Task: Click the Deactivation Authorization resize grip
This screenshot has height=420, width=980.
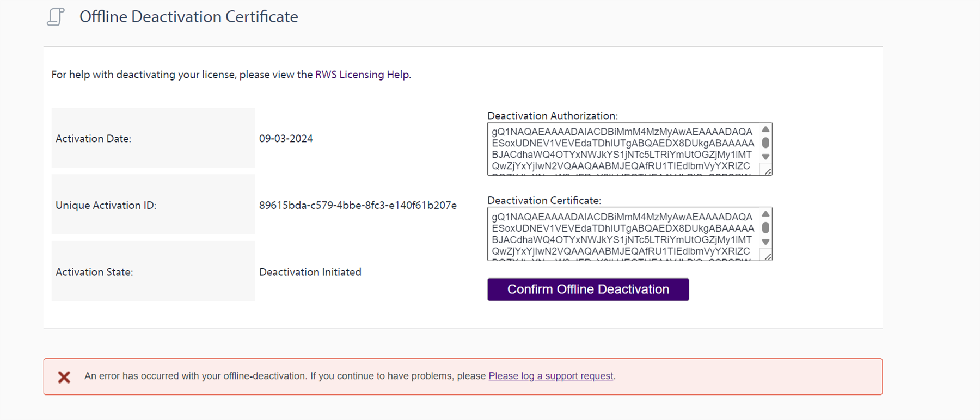Action: click(767, 171)
